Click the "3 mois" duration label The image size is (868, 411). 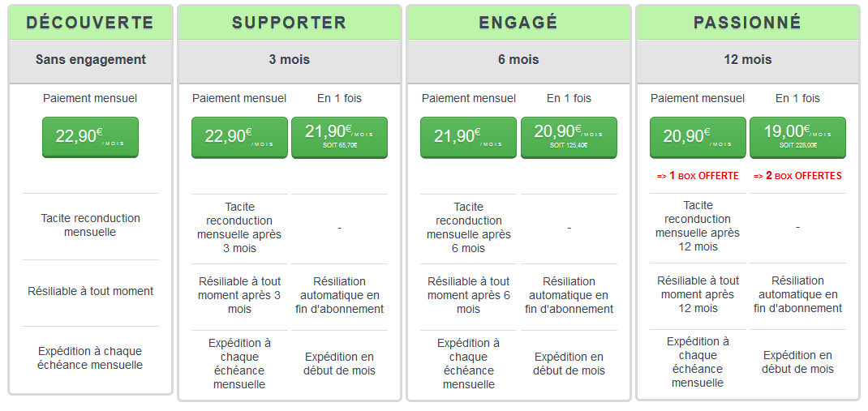click(x=290, y=59)
